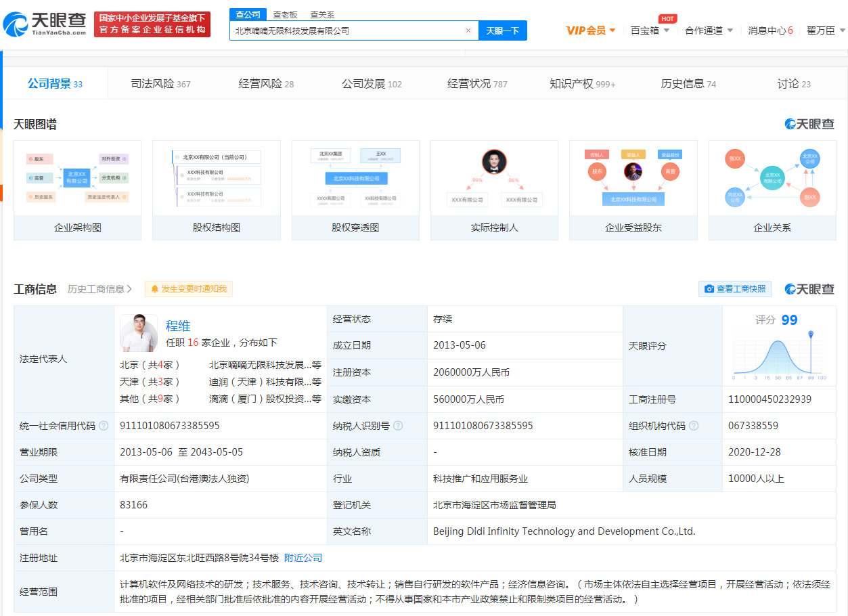Select the 公司发展 tab
848x616 pixels.
372,84
